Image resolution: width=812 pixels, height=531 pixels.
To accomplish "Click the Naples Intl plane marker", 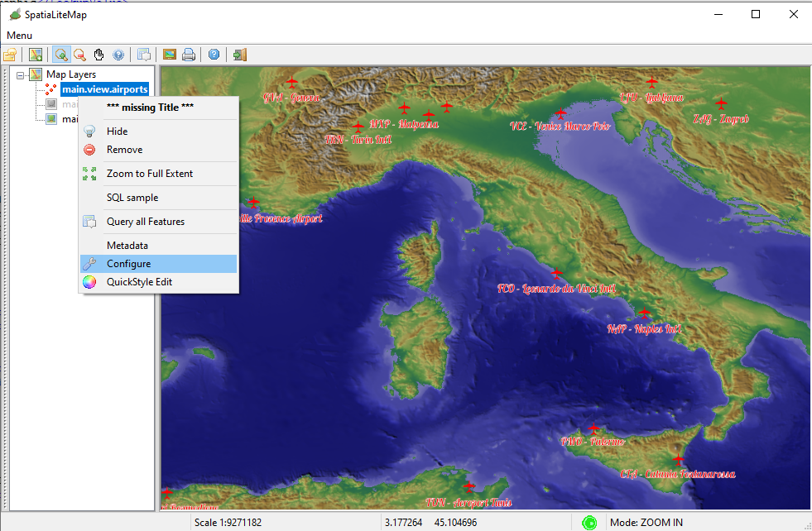I will pyautogui.click(x=644, y=313).
